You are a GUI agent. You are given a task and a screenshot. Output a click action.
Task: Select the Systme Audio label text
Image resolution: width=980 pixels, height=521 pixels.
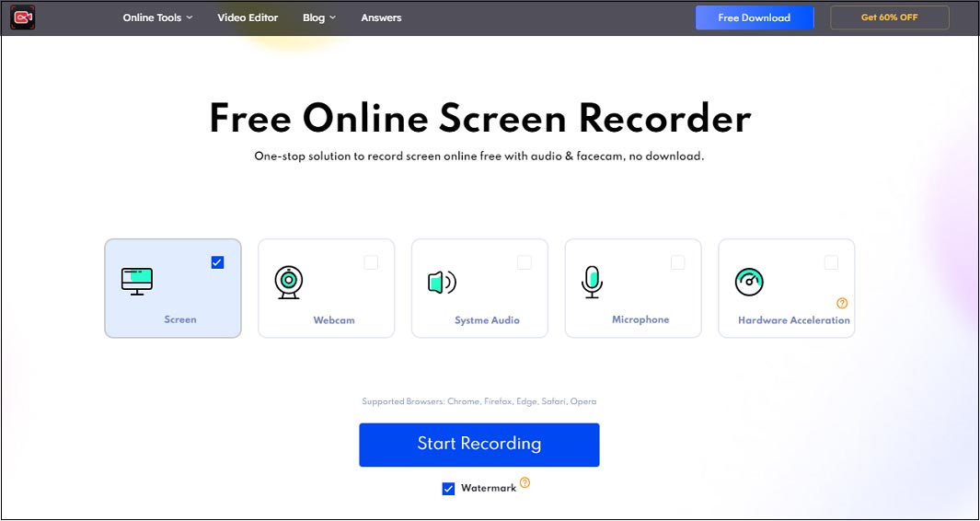point(487,320)
